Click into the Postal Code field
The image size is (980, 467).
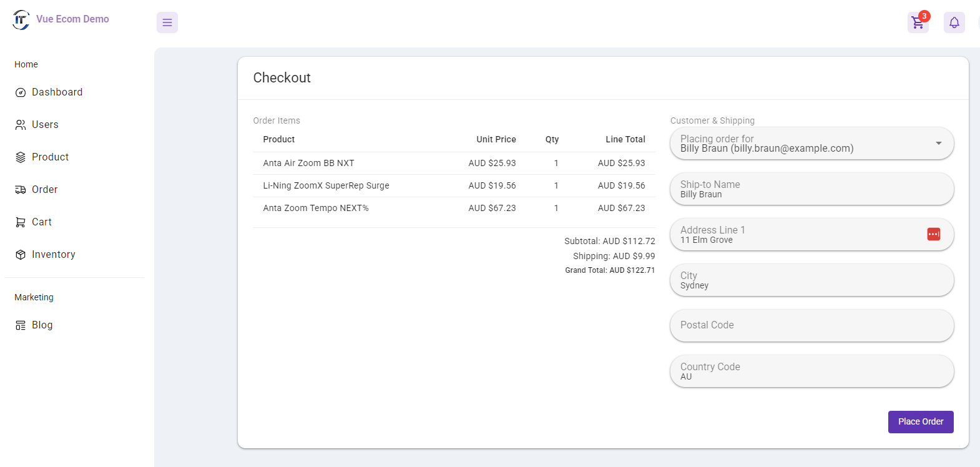pos(811,326)
